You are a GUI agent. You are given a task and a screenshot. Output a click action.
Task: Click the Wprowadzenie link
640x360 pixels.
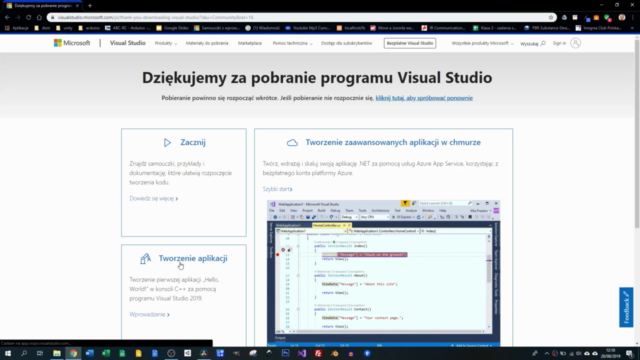click(x=149, y=314)
